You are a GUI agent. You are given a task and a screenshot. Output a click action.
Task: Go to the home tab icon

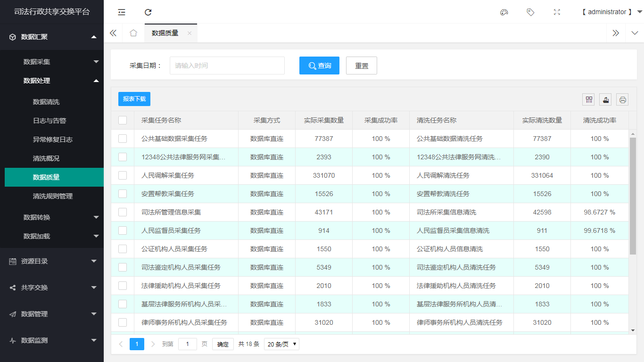click(x=133, y=33)
